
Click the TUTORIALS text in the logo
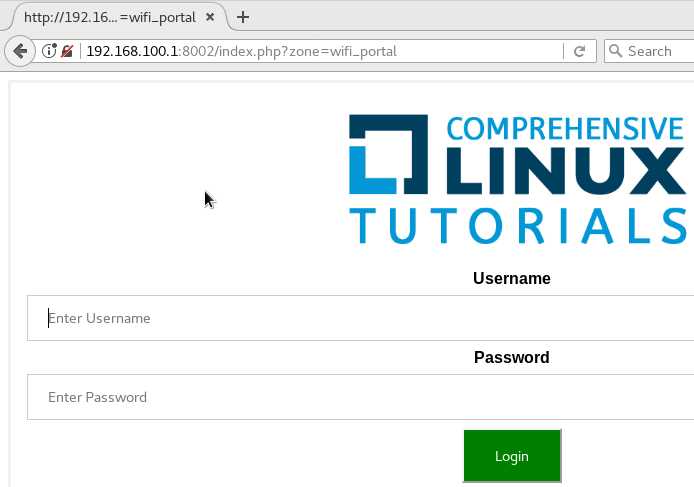pos(518,226)
